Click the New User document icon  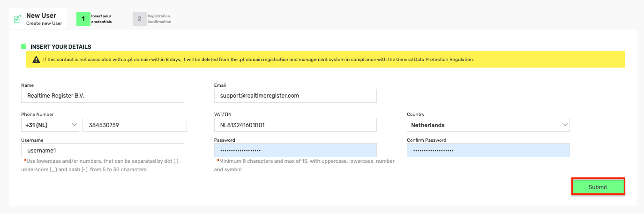17,19
